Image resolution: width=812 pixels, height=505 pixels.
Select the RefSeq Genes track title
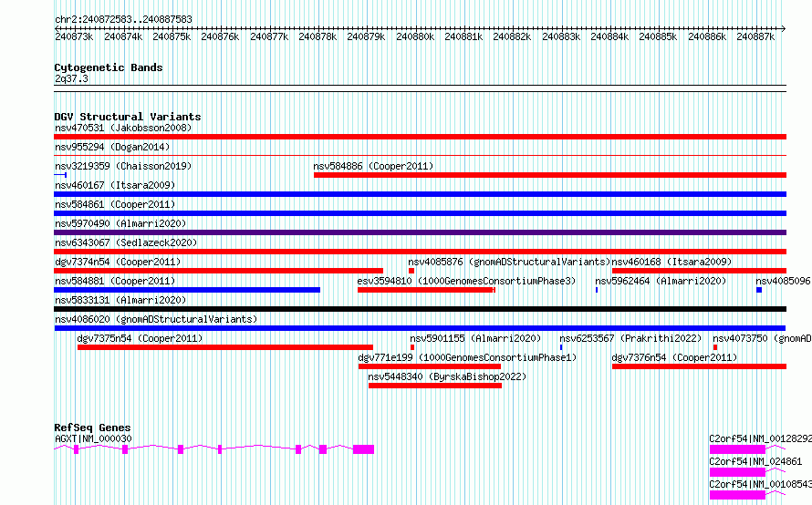(92, 428)
